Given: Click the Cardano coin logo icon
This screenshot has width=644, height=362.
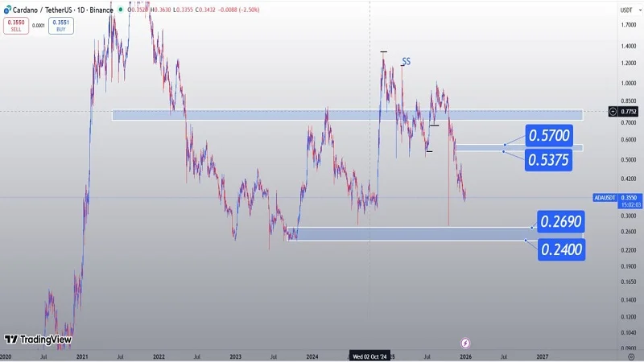Looking at the screenshot, I should click(x=7, y=10).
